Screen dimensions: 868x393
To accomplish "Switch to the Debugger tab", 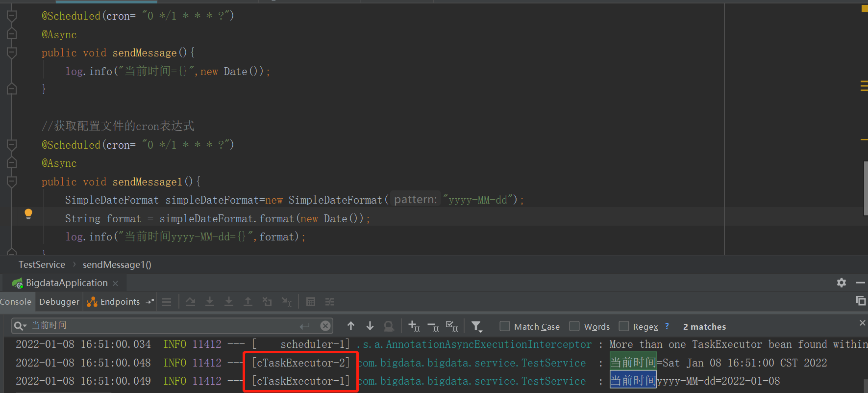I will [x=59, y=302].
